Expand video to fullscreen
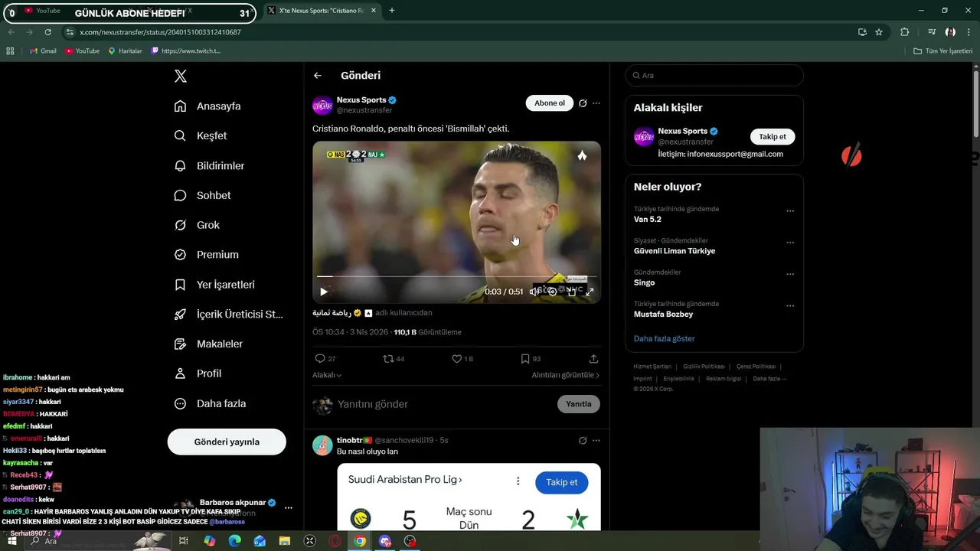 [590, 292]
